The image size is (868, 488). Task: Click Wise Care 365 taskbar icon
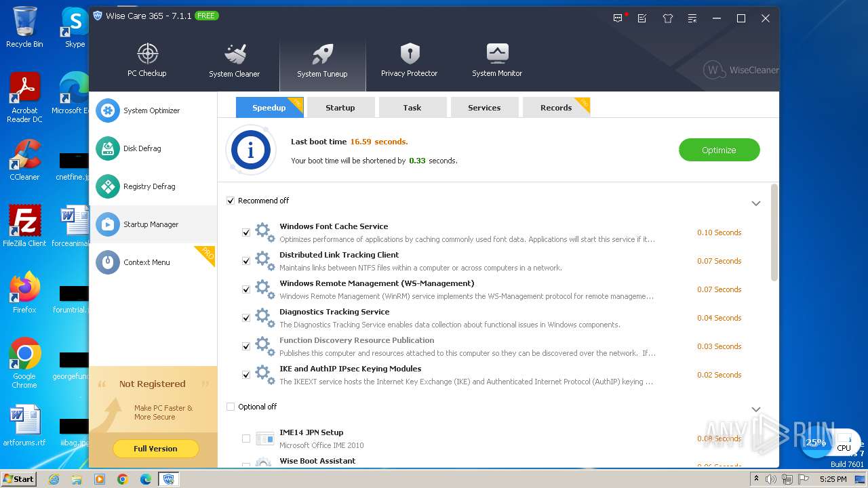pyautogui.click(x=168, y=479)
